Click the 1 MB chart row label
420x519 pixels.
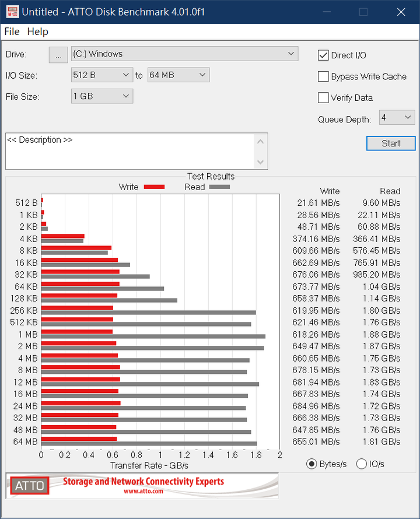pos(28,335)
